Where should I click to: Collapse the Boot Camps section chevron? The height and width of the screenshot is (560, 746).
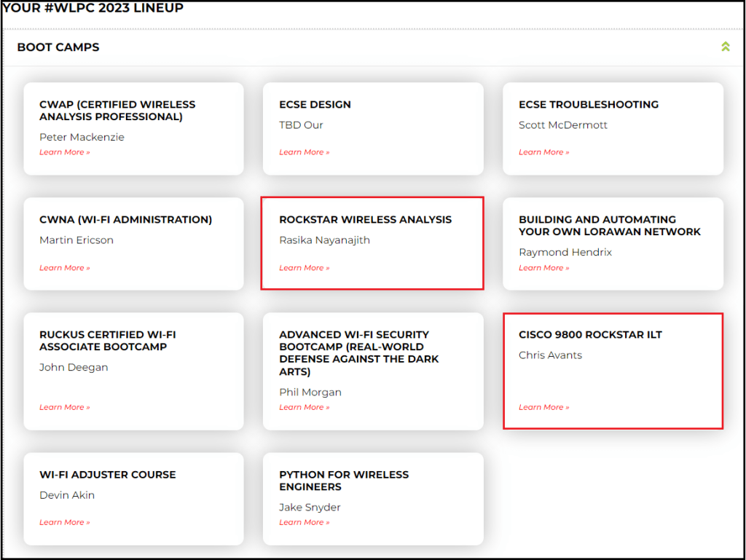pyautogui.click(x=725, y=47)
